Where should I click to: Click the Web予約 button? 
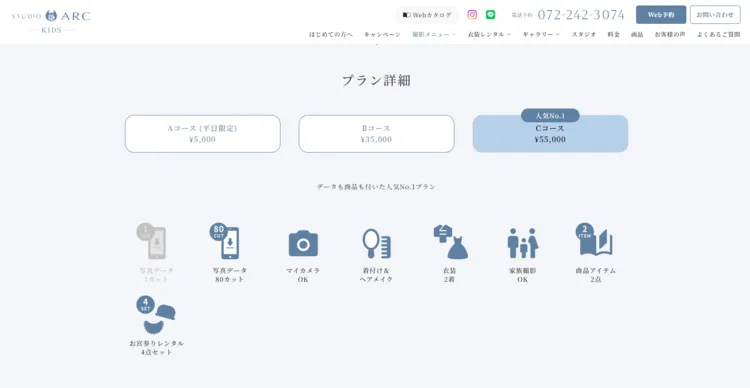(661, 15)
